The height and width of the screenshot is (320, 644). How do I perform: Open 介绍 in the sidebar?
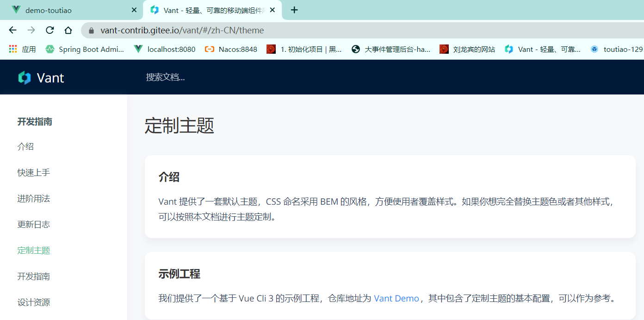click(25, 147)
